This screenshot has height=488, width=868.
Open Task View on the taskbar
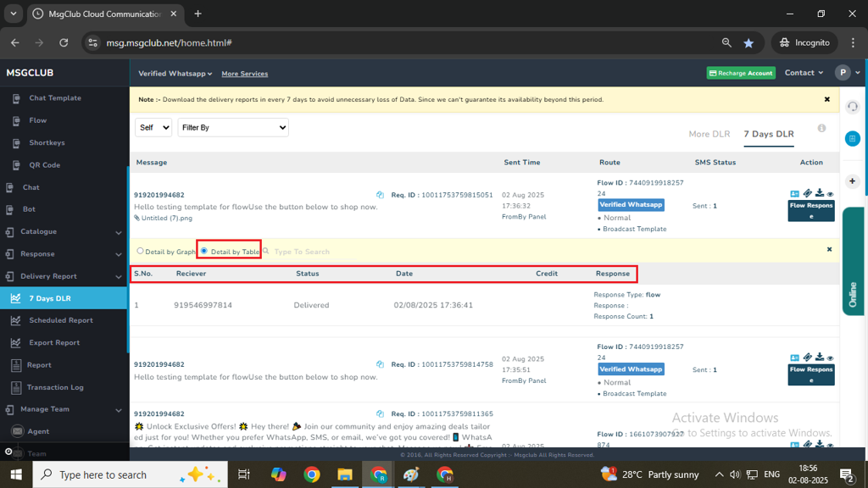pos(243,474)
